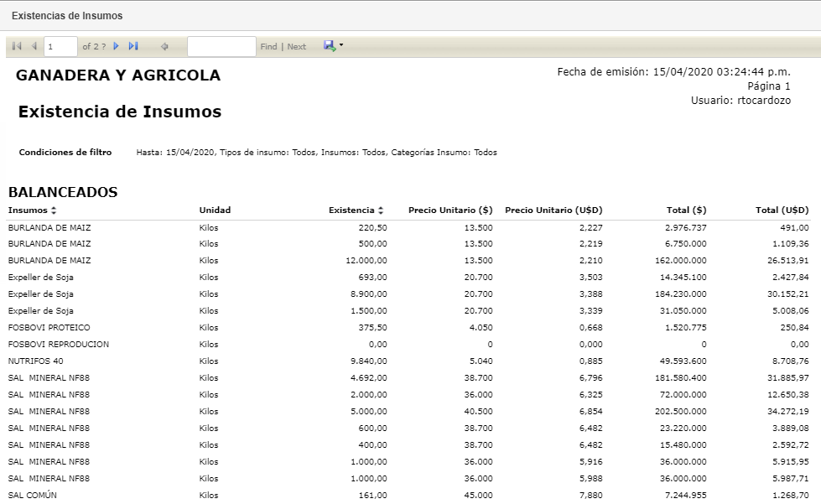
Task: Click 'GANADERA Y AGRICOLA' heading
Action: pos(118,75)
